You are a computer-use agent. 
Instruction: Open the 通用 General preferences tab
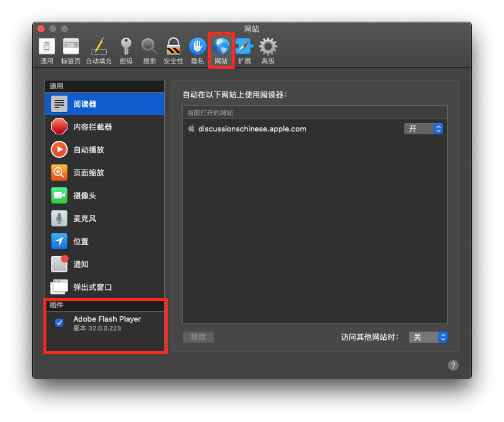tap(47, 50)
